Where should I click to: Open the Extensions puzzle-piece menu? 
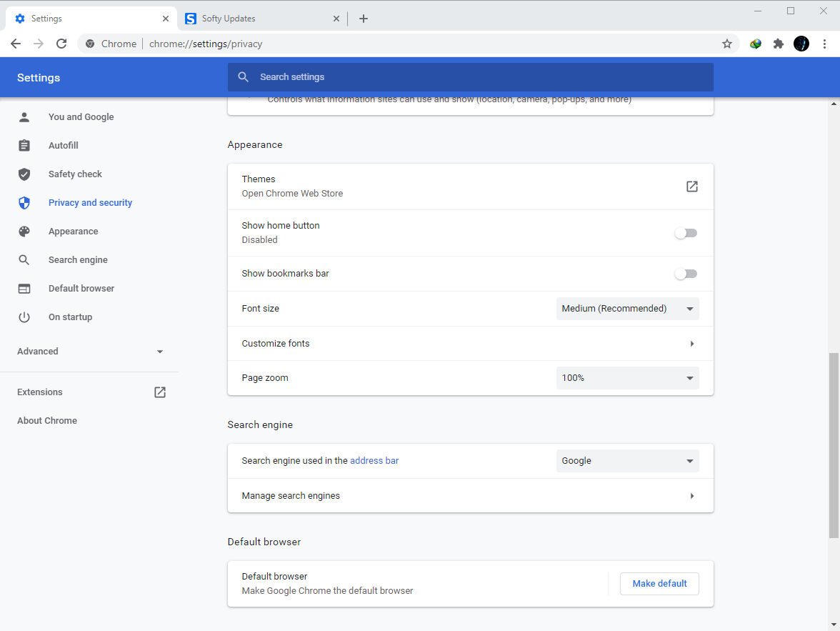(x=779, y=44)
